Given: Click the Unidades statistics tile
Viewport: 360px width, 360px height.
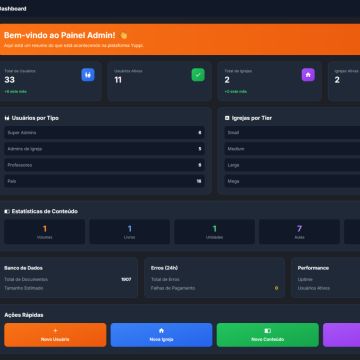Looking at the screenshot, I should (214, 232).
